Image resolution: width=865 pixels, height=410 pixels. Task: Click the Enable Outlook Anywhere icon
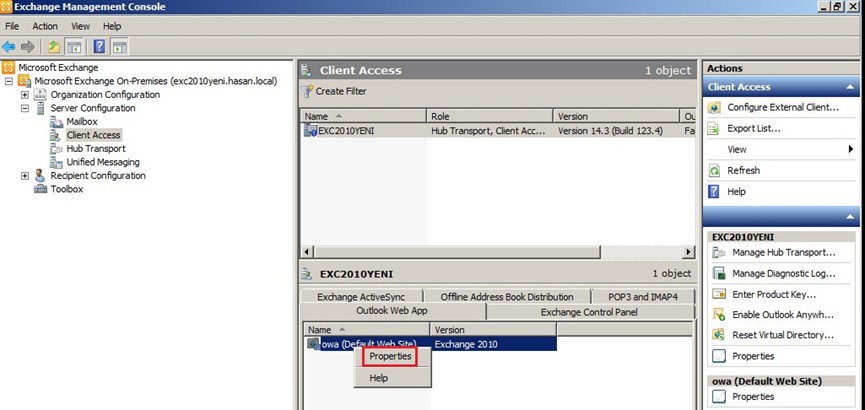tap(718, 315)
